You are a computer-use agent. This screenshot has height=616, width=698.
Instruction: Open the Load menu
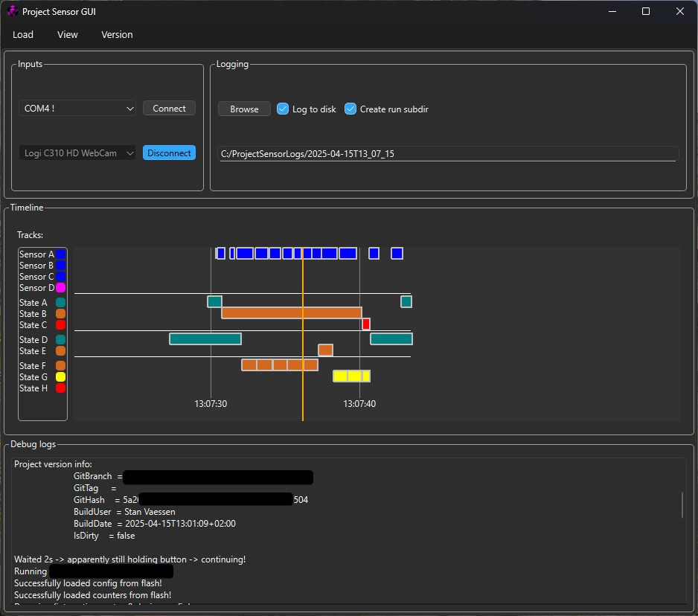pos(23,34)
